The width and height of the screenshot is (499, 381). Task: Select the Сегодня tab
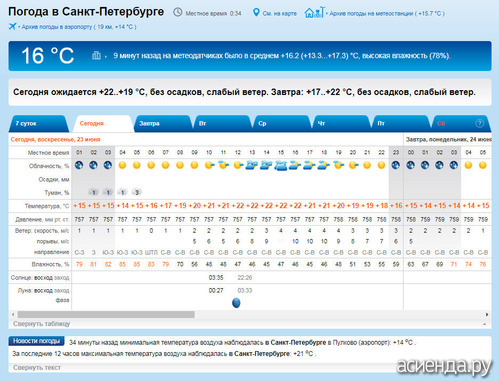click(103, 124)
